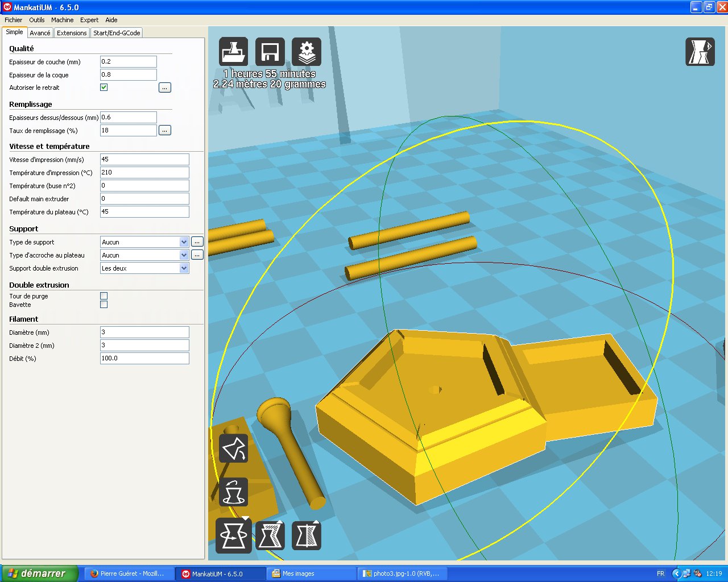This screenshot has height=582, width=728.
Task: Open the retraction settings ellipsis button
Action: pyautogui.click(x=164, y=88)
